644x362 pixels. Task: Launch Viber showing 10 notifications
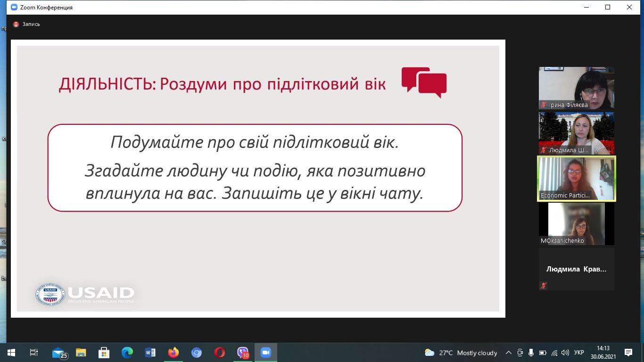coord(243,352)
